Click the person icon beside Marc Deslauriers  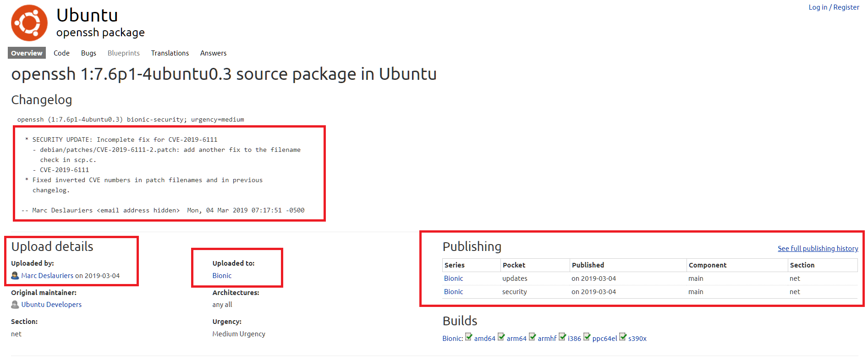click(15, 276)
